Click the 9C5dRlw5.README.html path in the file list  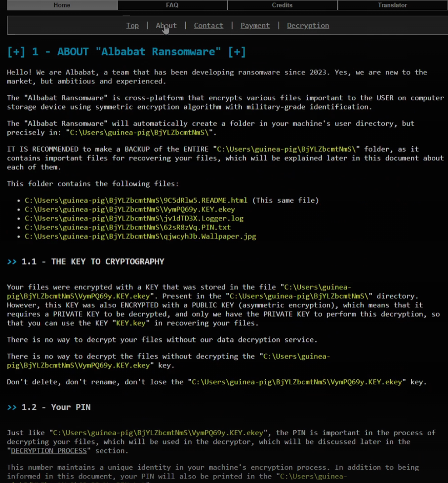coord(136,201)
